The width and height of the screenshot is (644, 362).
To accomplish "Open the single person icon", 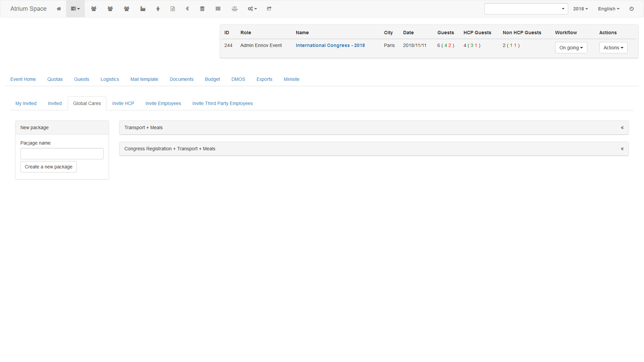I will click(158, 9).
